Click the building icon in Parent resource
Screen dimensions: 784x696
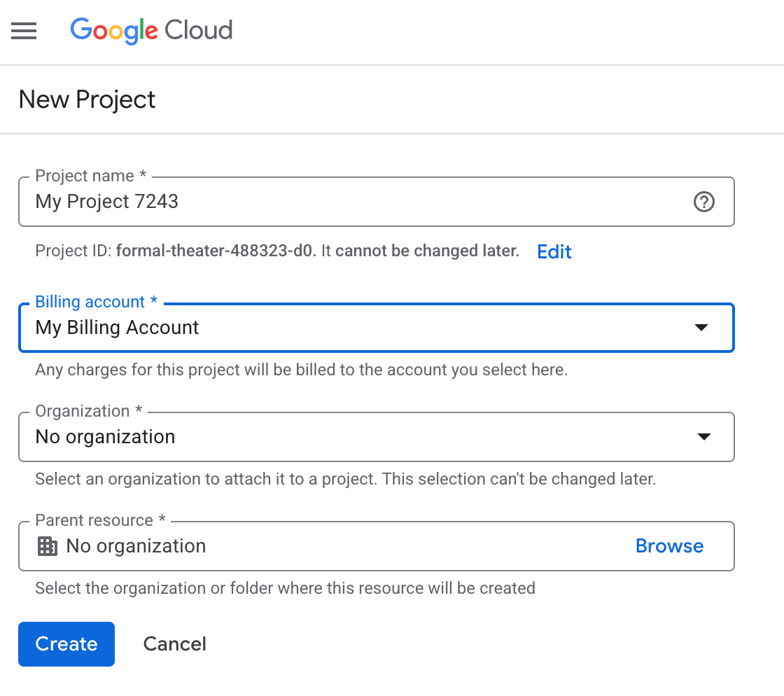(48, 546)
